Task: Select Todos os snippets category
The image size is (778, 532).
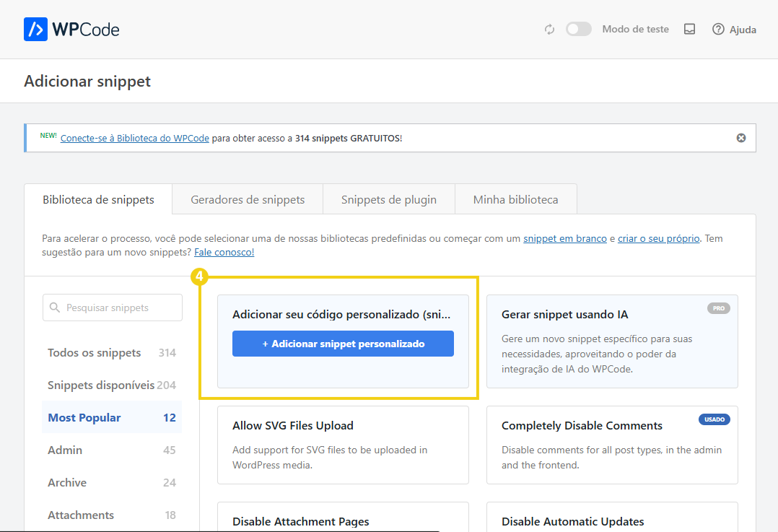Action: (x=112, y=353)
